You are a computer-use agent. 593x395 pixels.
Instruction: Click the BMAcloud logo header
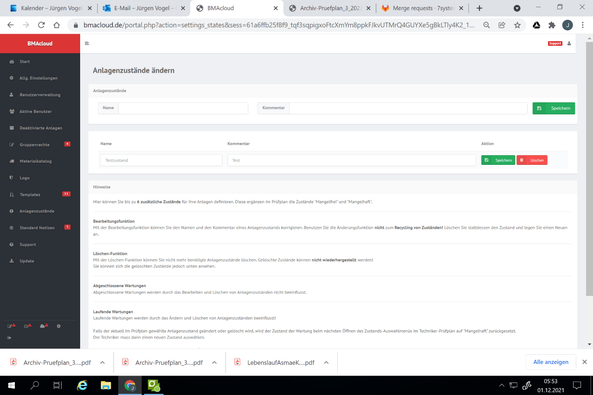click(40, 44)
